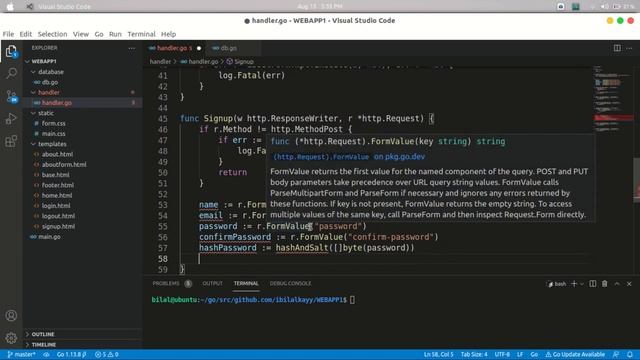
Task: Click the code minimap preview
Action: (612, 100)
